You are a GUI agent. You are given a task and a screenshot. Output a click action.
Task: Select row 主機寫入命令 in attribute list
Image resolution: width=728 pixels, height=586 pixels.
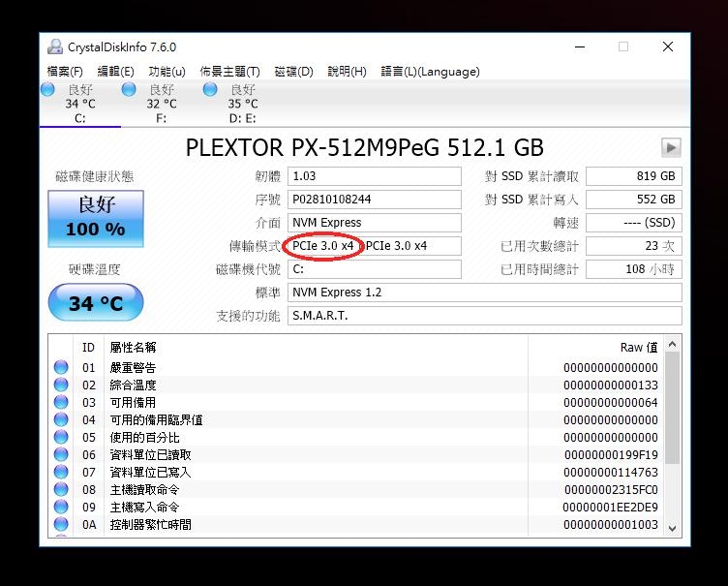point(356,507)
